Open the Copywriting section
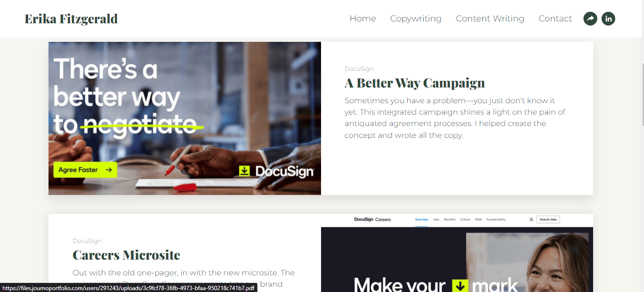Viewport: 644px width, 292px height. (416, 19)
